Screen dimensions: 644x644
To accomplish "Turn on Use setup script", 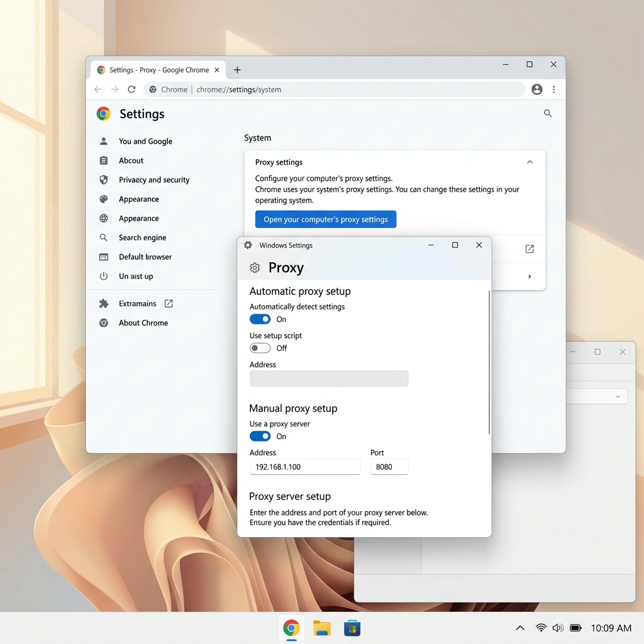I will (x=260, y=348).
